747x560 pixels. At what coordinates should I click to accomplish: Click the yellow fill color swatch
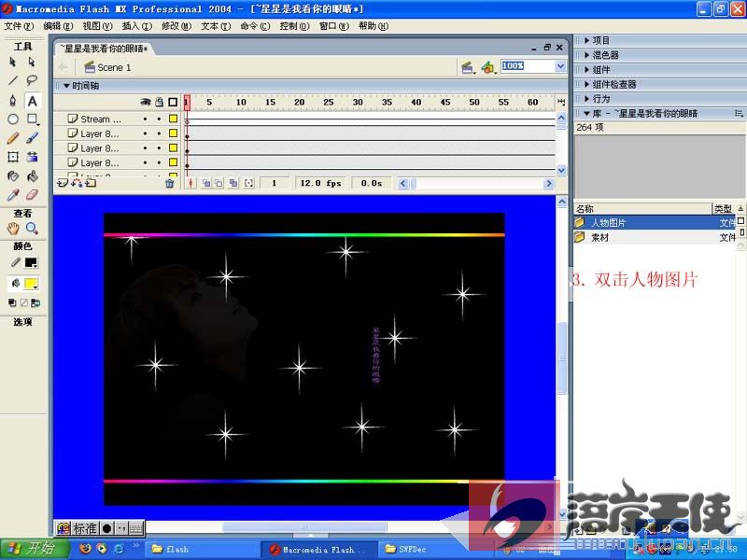coord(31,285)
